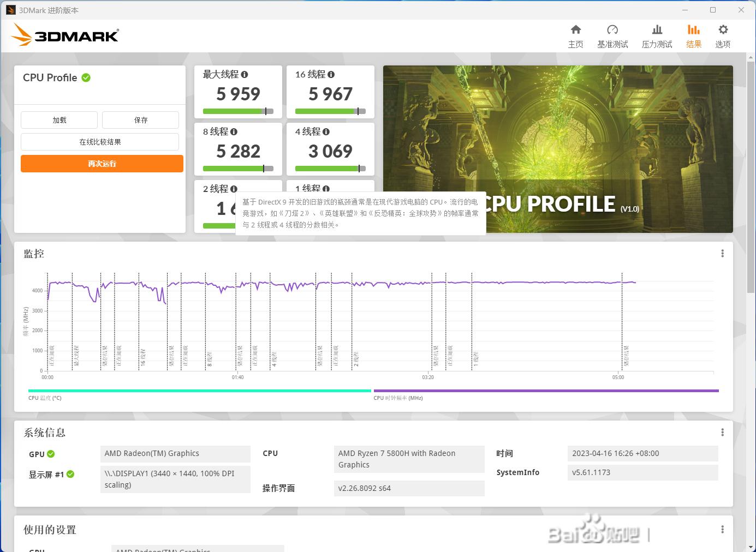This screenshot has height=552, width=756.
Task: Click the 03:20 timeline tick label
Action: [428, 377]
